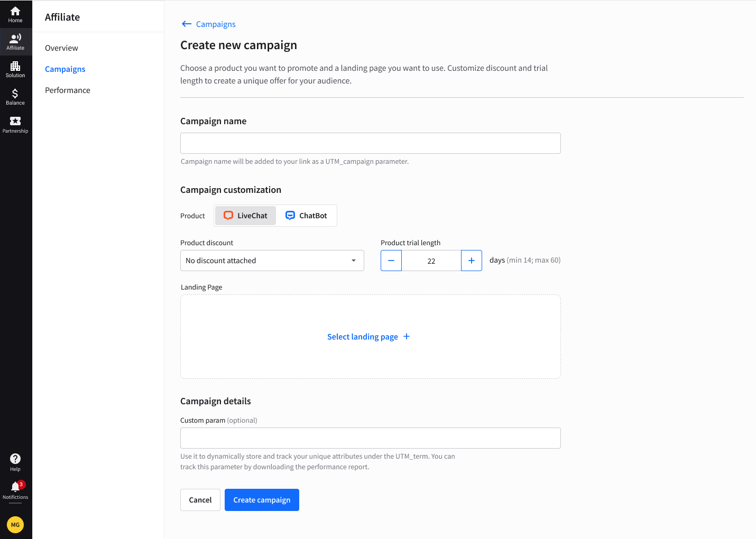Open the Product discount dropdown
Screen dimensions: 756x539
point(272,260)
